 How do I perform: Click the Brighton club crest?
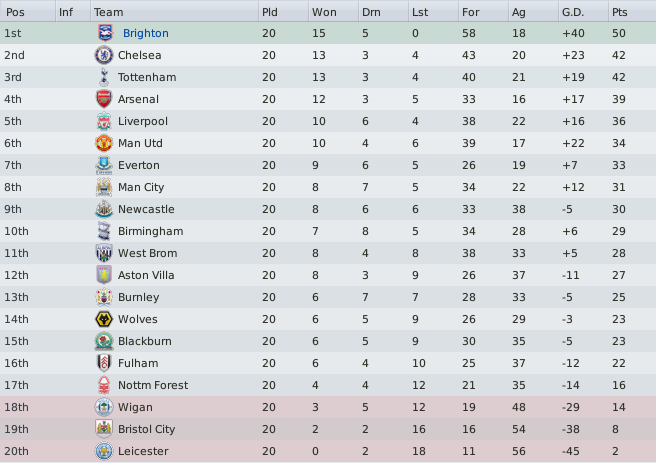click(105, 33)
